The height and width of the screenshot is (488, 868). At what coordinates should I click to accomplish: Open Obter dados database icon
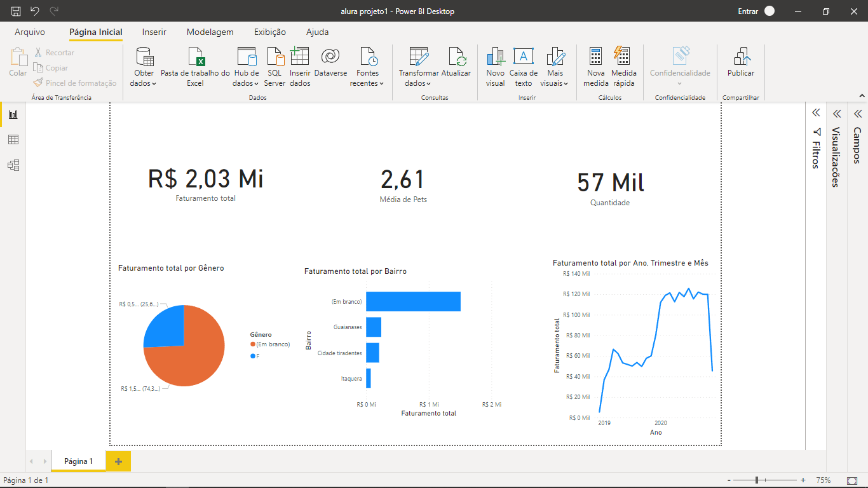pyautogui.click(x=146, y=57)
